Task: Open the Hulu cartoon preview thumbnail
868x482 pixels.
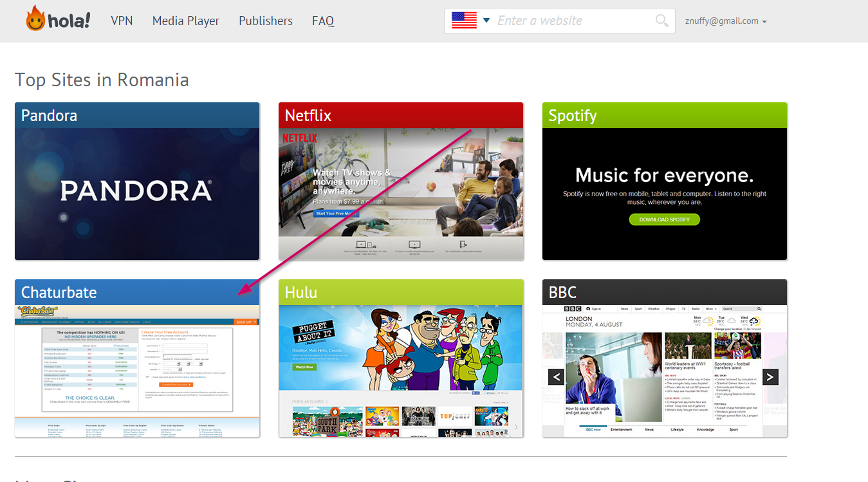Action: [401, 371]
